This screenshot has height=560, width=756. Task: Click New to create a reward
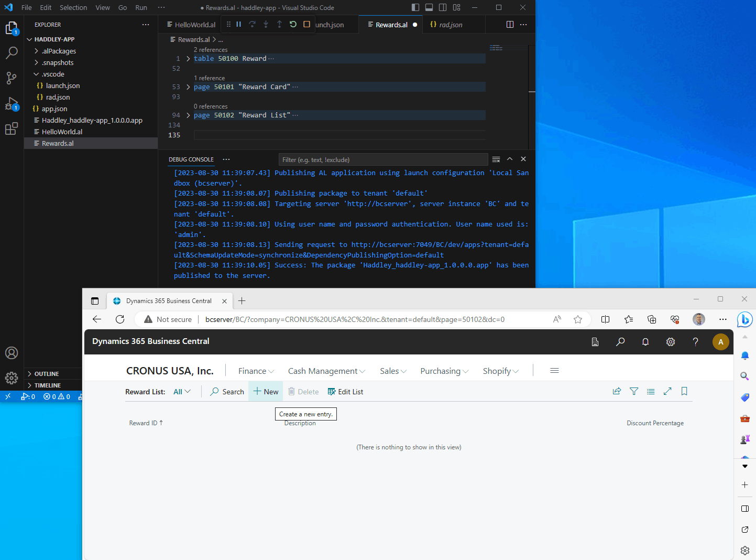point(266,392)
